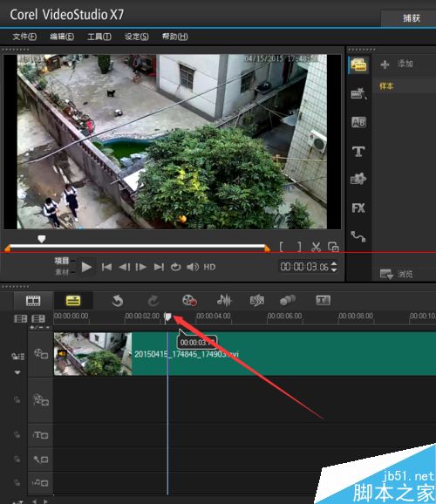Switch to storyboard view
Image resolution: width=436 pixels, height=504 pixels.
(33, 301)
